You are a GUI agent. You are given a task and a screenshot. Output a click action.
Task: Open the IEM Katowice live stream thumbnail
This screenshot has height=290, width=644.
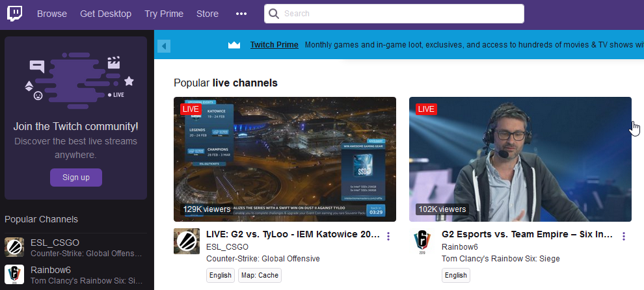[x=285, y=159]
